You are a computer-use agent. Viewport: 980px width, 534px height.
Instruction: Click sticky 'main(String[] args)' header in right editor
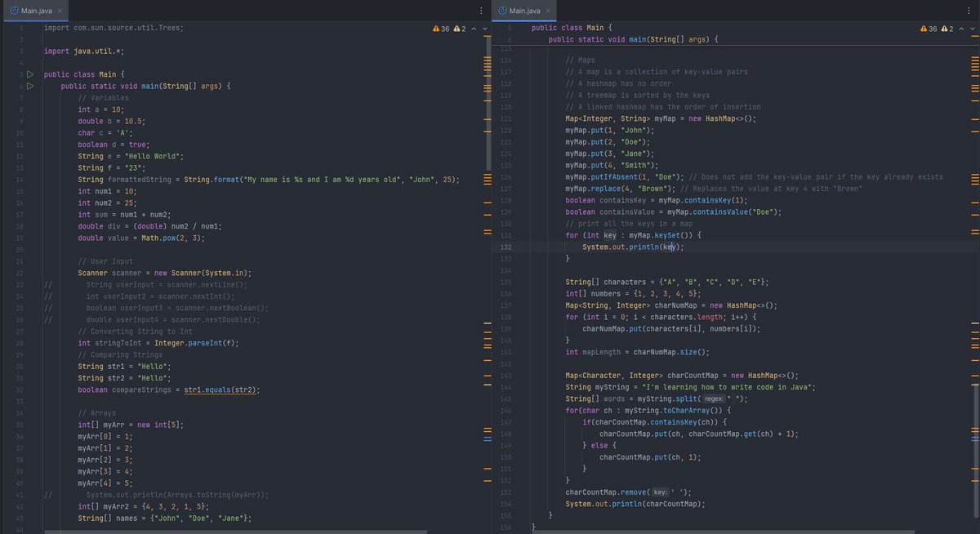coord(633,39)
